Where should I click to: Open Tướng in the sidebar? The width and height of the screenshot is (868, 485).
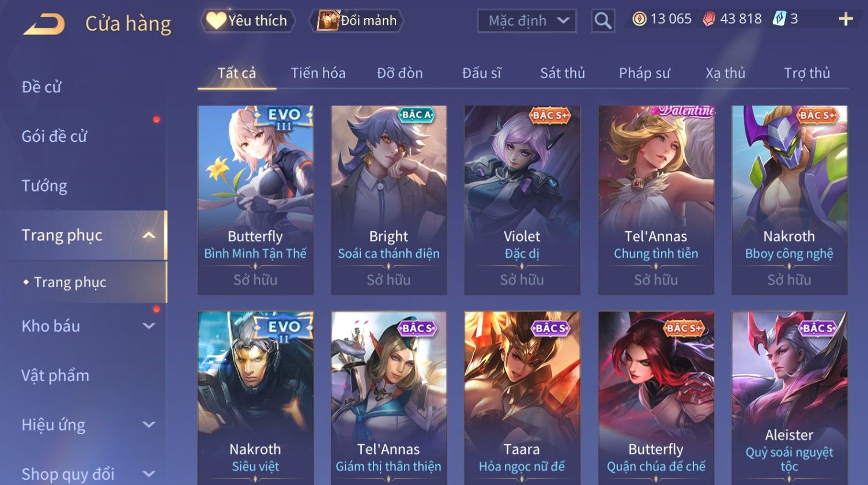point(44,186)
